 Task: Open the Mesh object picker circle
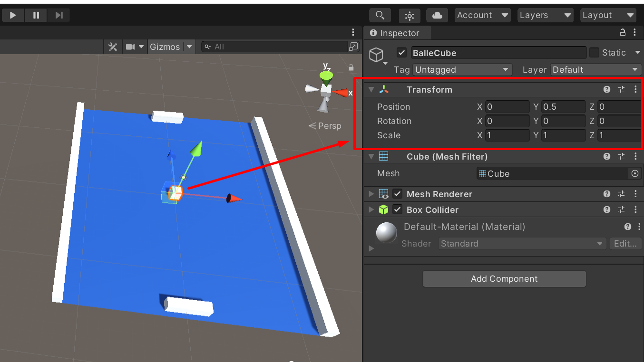[635, 173]
